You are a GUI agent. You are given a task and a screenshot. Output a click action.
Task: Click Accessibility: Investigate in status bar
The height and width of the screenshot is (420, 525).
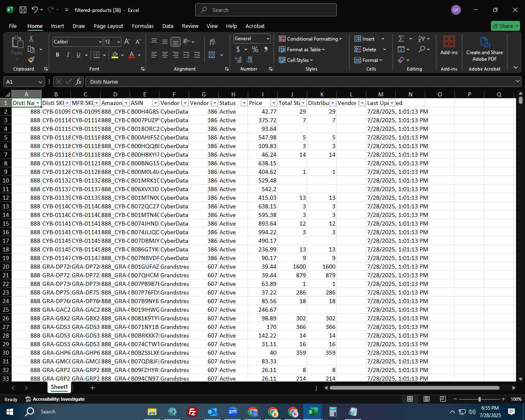55,399
